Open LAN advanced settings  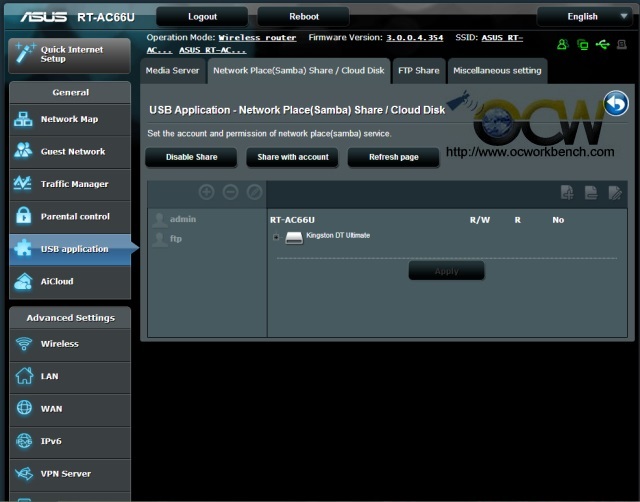(70, 376)
